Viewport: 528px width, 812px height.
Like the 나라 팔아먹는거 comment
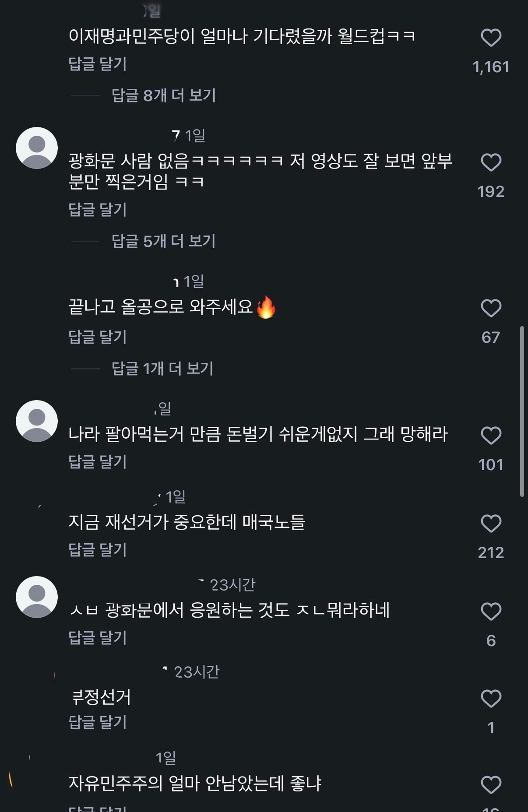[x=491, y=436]
